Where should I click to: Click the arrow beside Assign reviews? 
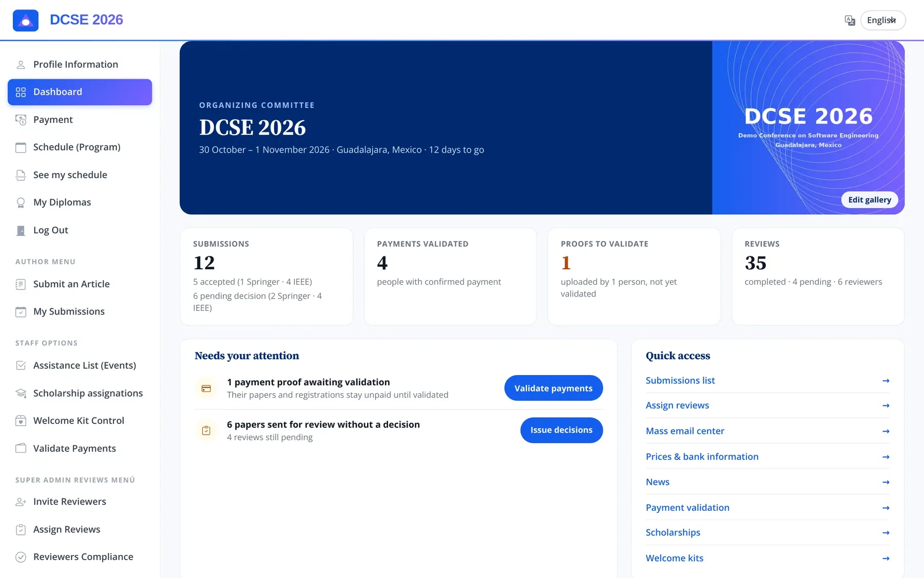tap(885, 405)
